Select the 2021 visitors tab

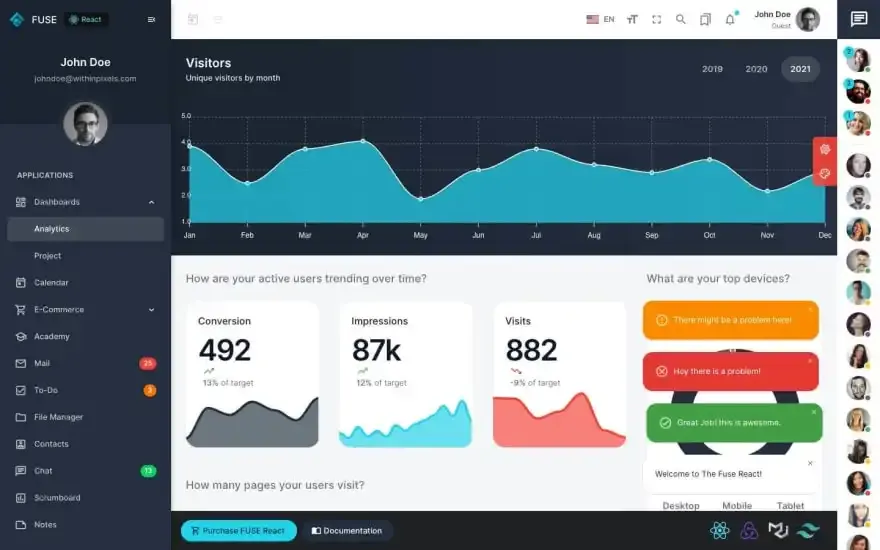[800, 69]
